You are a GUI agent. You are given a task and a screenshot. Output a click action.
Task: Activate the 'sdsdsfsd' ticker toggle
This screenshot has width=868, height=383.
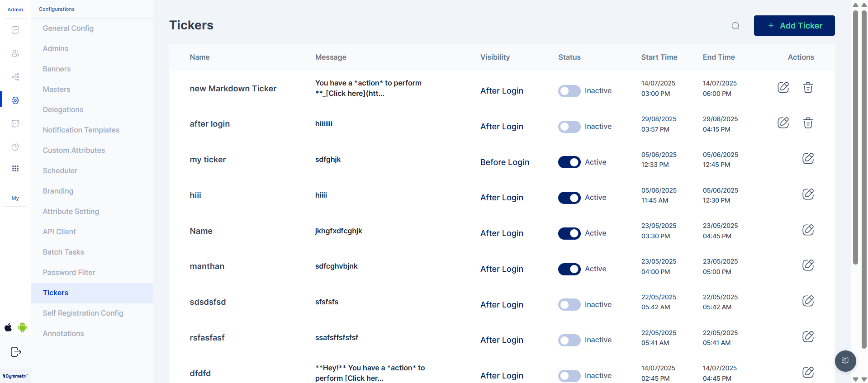point(569,305)
